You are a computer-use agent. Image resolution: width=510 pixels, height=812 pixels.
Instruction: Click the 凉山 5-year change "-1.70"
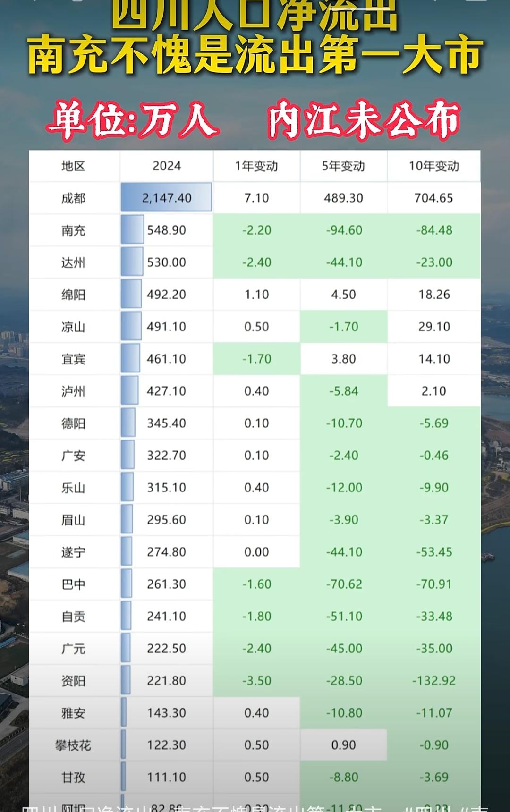point(344,326)
